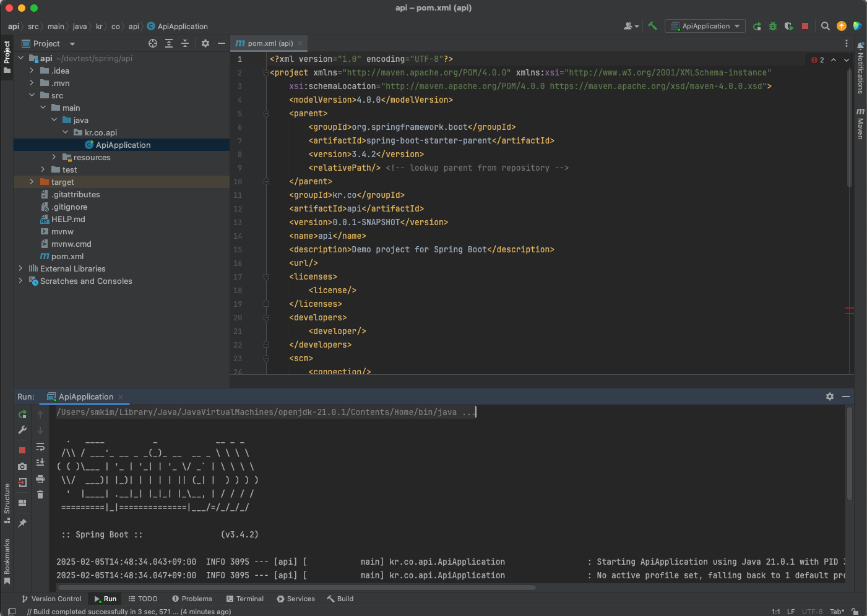Toggle fold on developers tag line 20
Image resolution: width=867 pixels, height=616 pixels.
pos(266,318)
